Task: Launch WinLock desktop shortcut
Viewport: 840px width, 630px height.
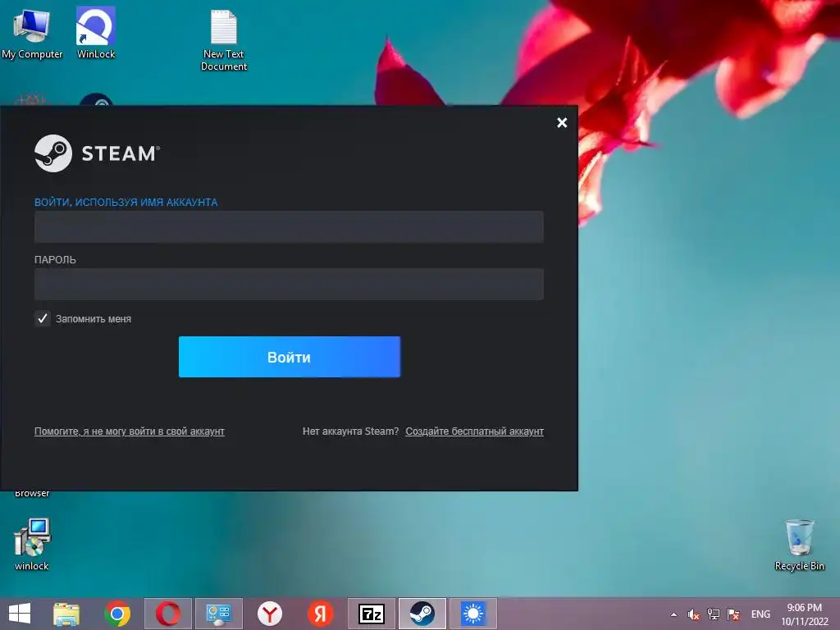Action: coord(96,32)
